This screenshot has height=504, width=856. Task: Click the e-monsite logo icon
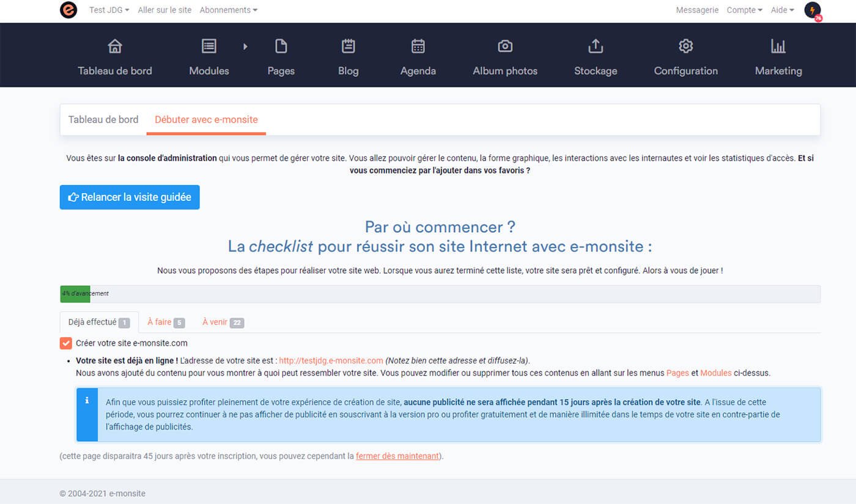pos(68,10)
